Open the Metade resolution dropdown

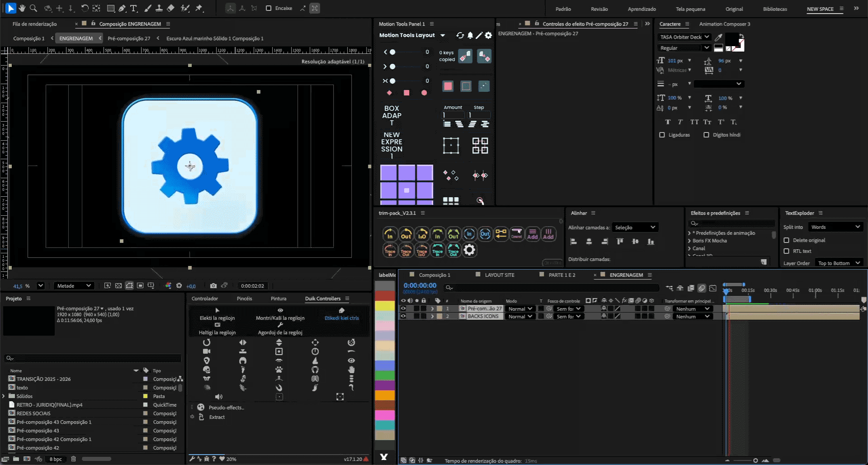click(x=74, y=285)
